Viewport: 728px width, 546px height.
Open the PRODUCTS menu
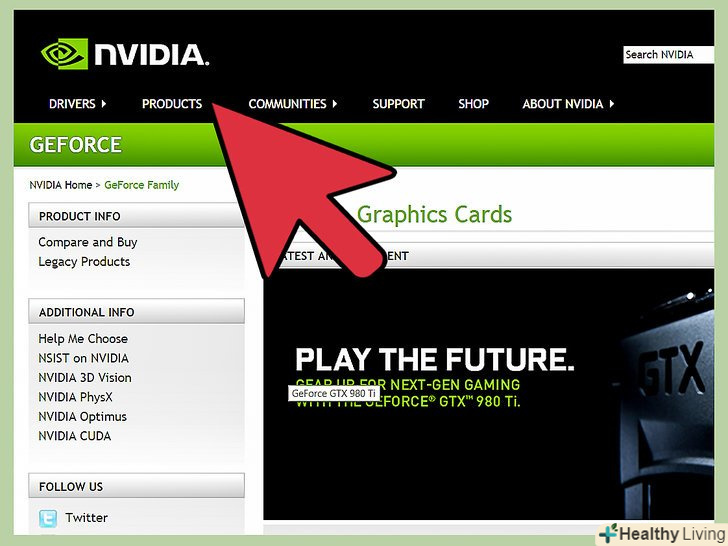pos(172,104)
